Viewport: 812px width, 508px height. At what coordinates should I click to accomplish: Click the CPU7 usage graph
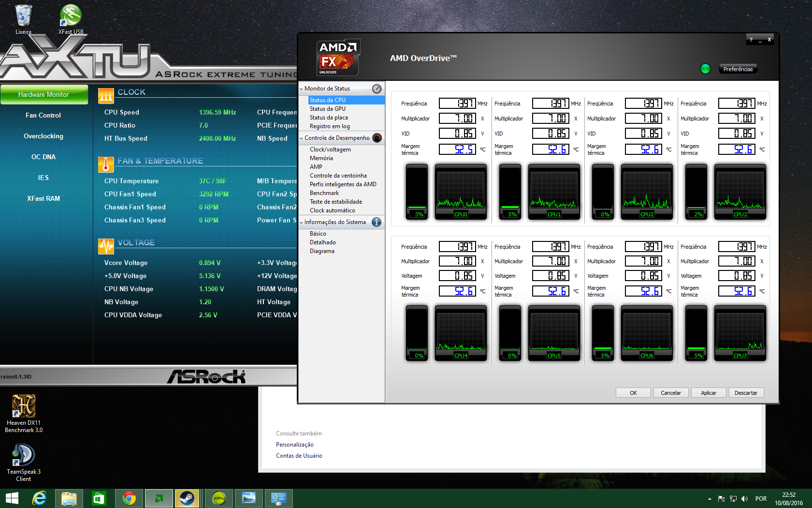point(740,333)
